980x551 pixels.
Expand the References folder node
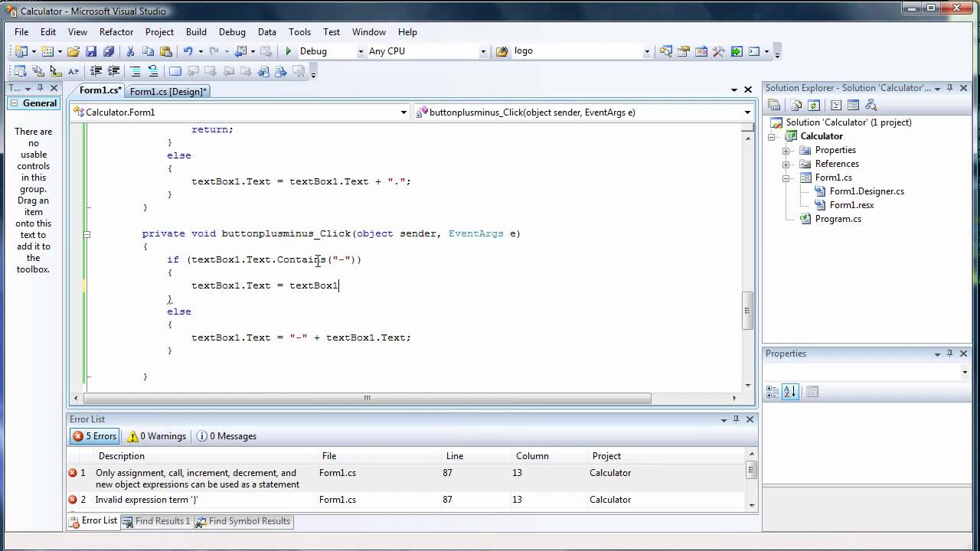pos(786,164)
